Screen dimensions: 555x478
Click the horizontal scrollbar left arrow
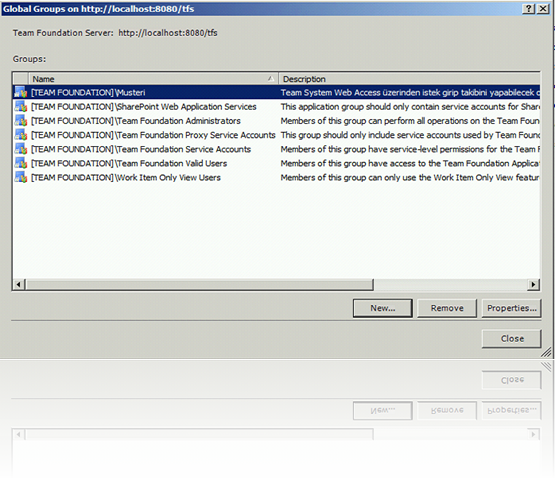click(x=19, y=284)
